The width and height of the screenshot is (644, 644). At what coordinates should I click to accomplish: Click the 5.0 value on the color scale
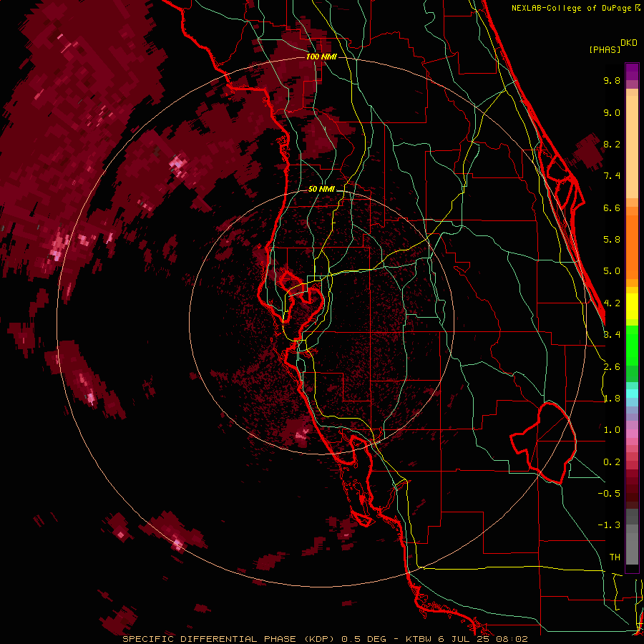click(612, 271)
